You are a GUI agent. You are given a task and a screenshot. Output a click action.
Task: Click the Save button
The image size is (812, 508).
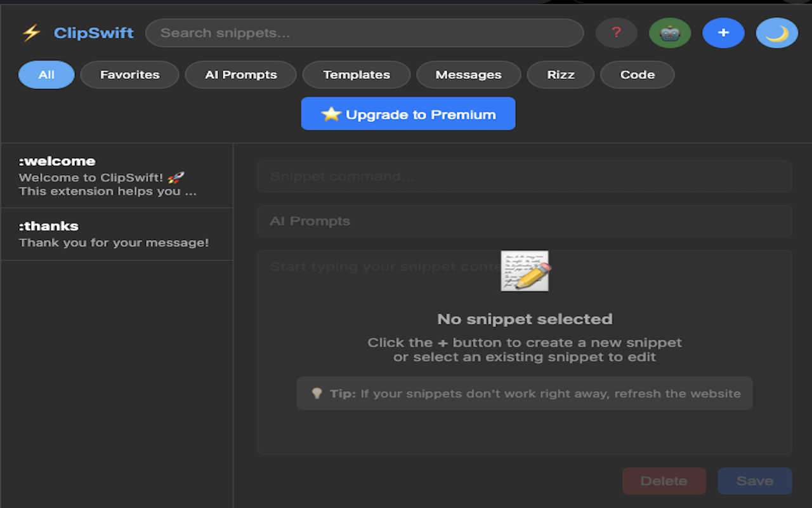[x=754, y=481]
